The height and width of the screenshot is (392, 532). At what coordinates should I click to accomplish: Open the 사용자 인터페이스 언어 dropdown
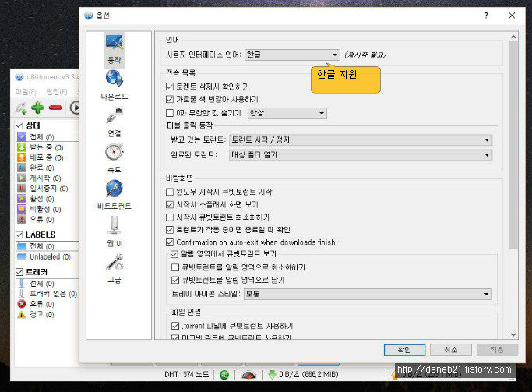(x=292, y=55)
